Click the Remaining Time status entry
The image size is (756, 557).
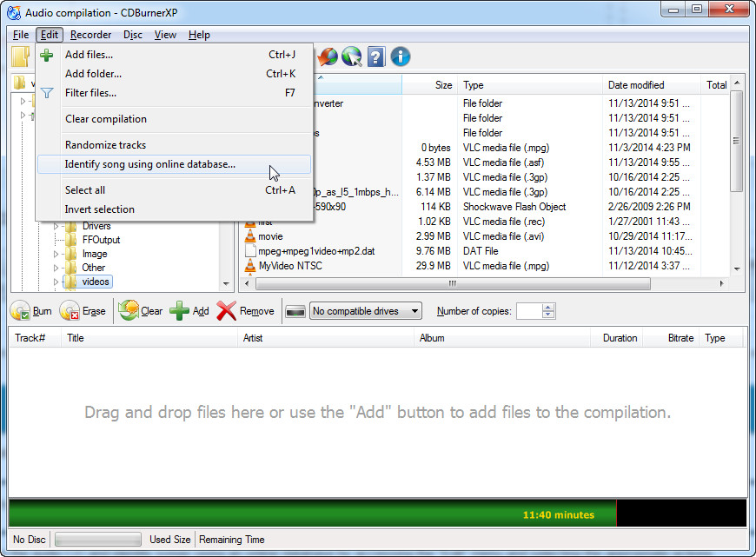pyautogui.click(x=232, y=540)
